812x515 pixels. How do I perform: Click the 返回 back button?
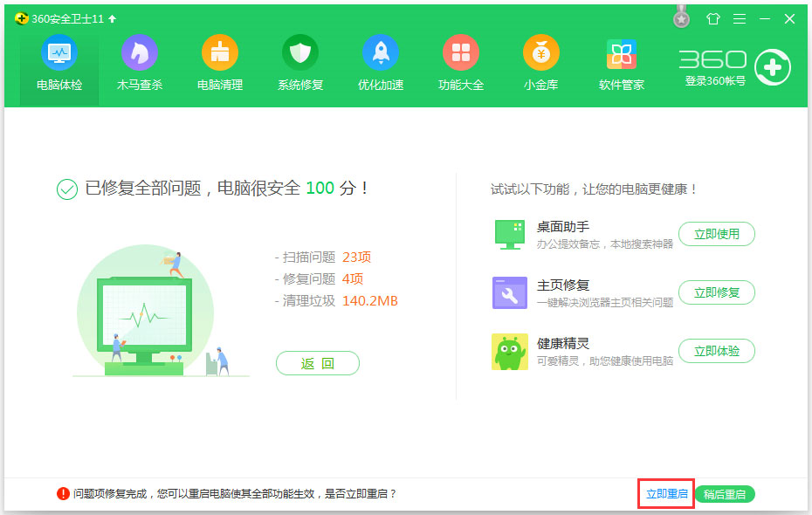317,363
